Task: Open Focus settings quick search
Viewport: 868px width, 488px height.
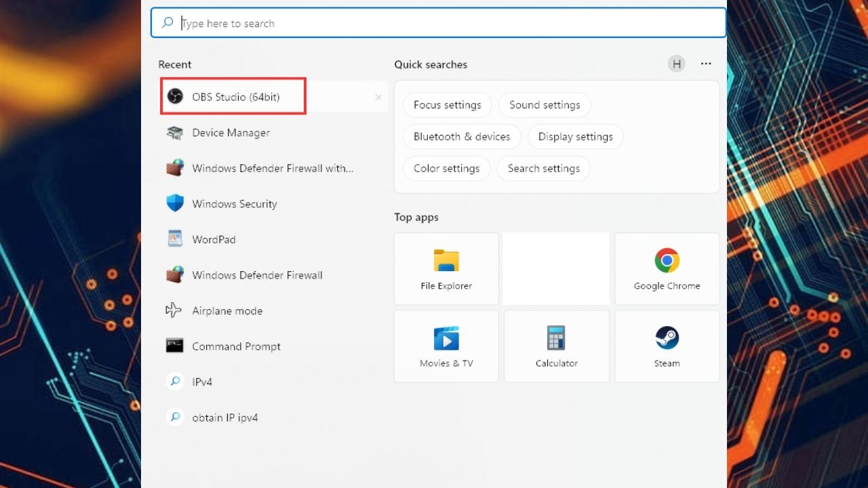Action: point(447,104)
